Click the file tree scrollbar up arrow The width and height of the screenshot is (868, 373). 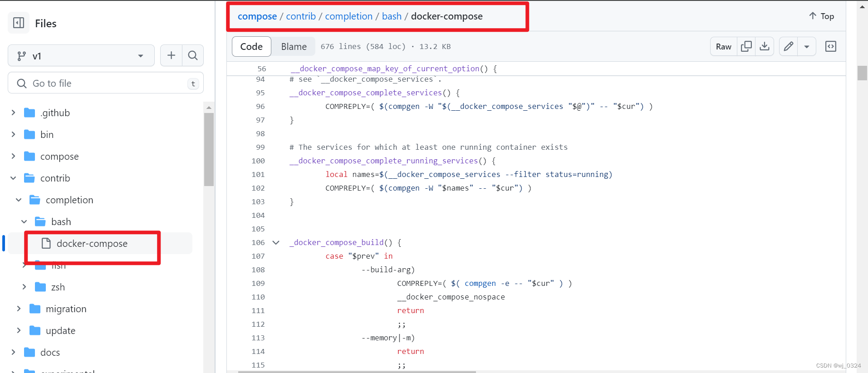point(209,108)
